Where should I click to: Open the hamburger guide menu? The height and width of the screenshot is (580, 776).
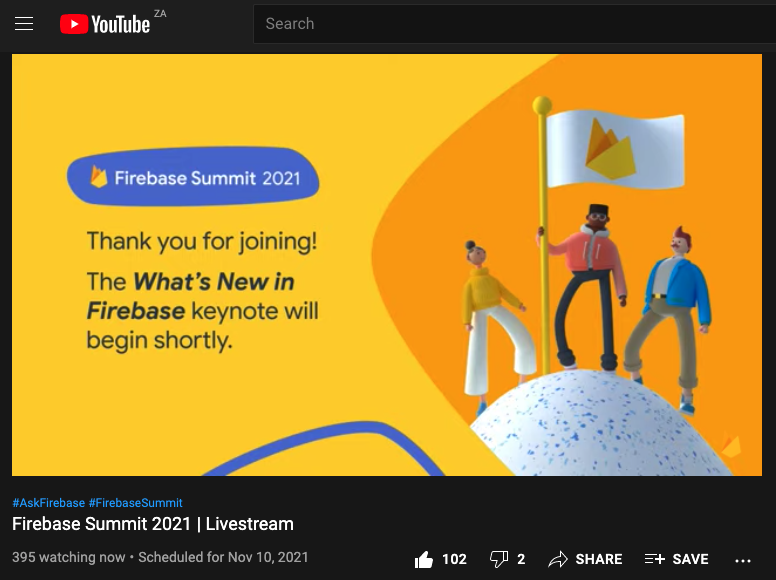click(x=24, y=24)
